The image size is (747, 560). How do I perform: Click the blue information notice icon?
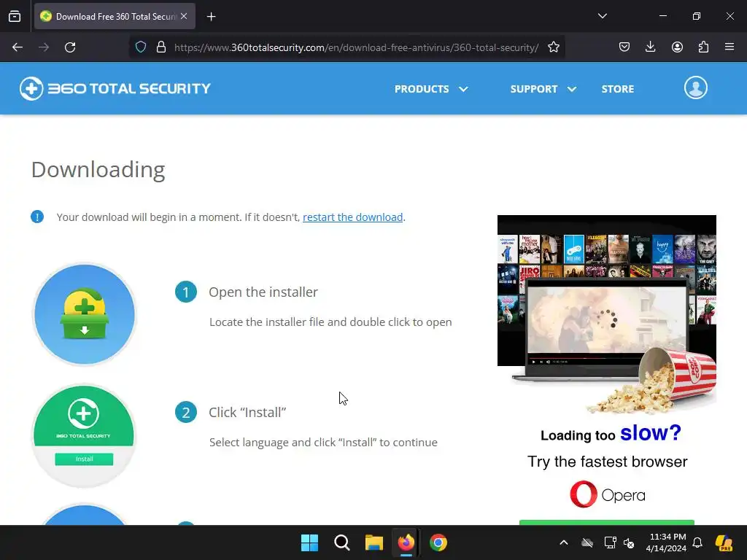point(37,217)
